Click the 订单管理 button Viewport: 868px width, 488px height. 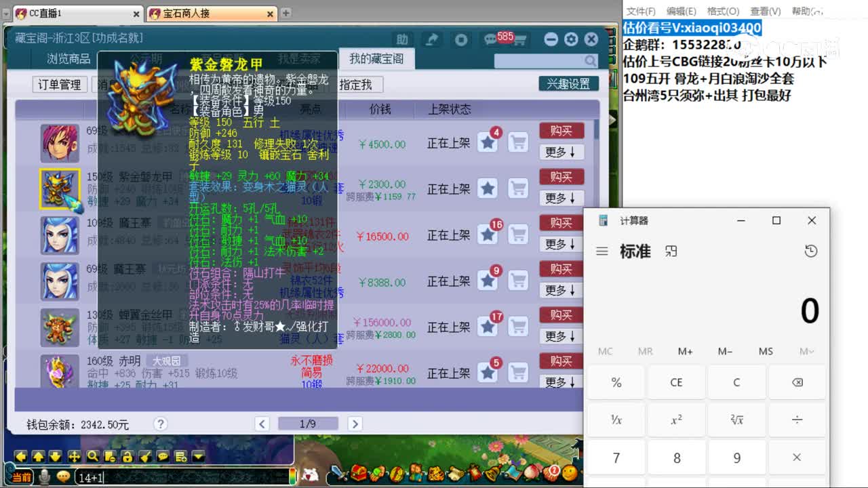(60, 85)
